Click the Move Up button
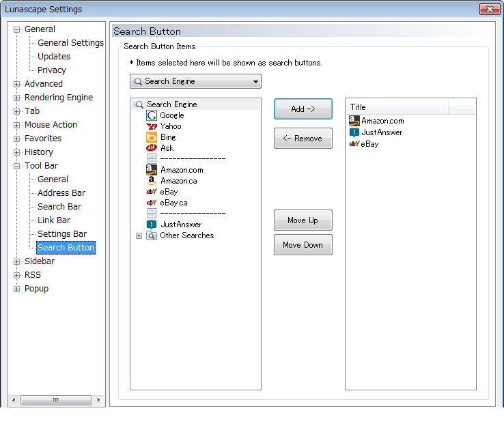This screenshot has height=432, width=504. pos(303,220)
